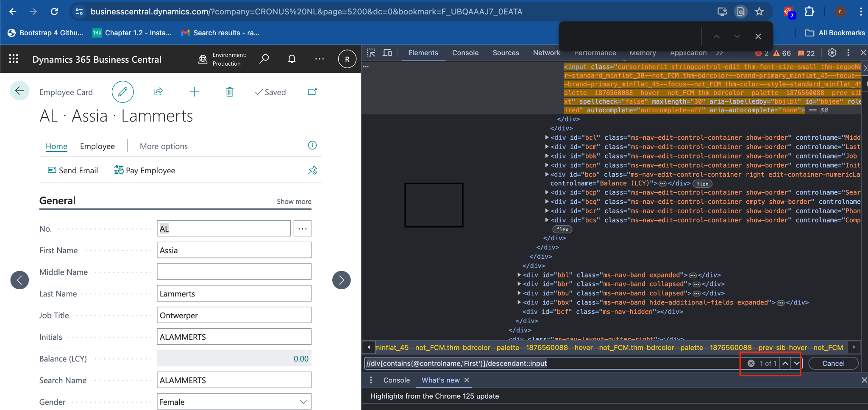Click the browser back arrow
Screen dimensions: 868x410
(x=13, y=12)
